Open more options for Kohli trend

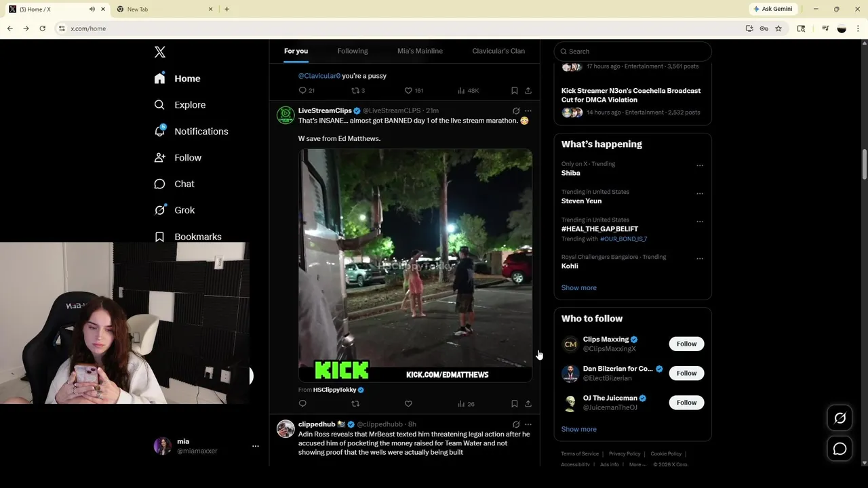click(700, 258)
